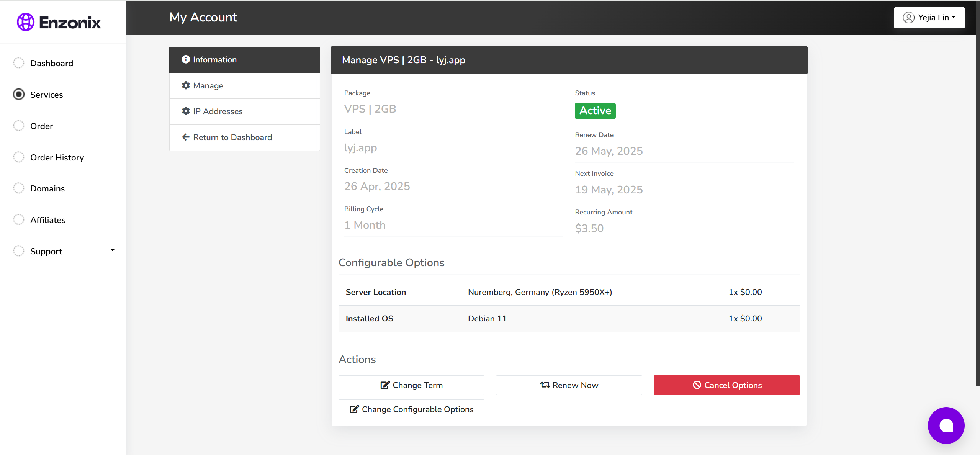
Task: Click the Enzonix brand name
Action: (x=70, y=23)
